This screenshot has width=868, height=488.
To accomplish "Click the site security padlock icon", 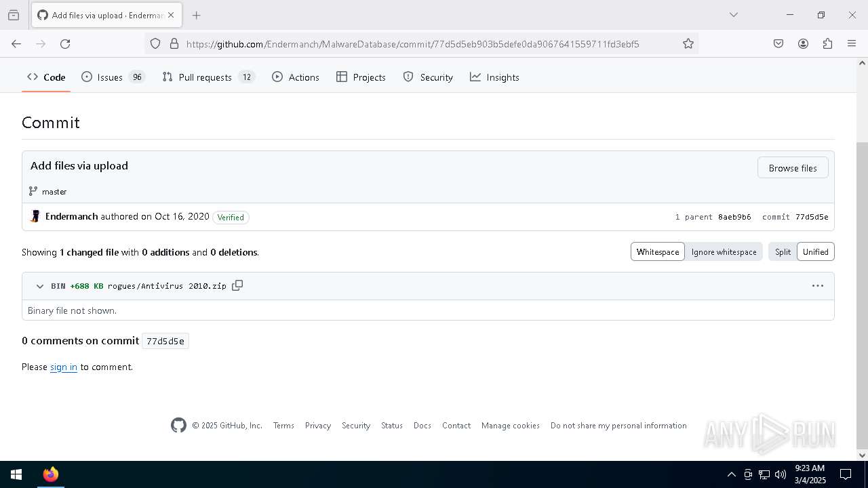I will pos(174,44).
